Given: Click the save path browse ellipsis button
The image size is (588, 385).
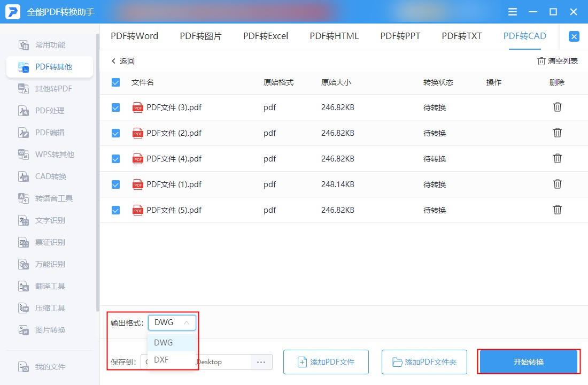Looking at the screenshot, I should click(261, 362).
